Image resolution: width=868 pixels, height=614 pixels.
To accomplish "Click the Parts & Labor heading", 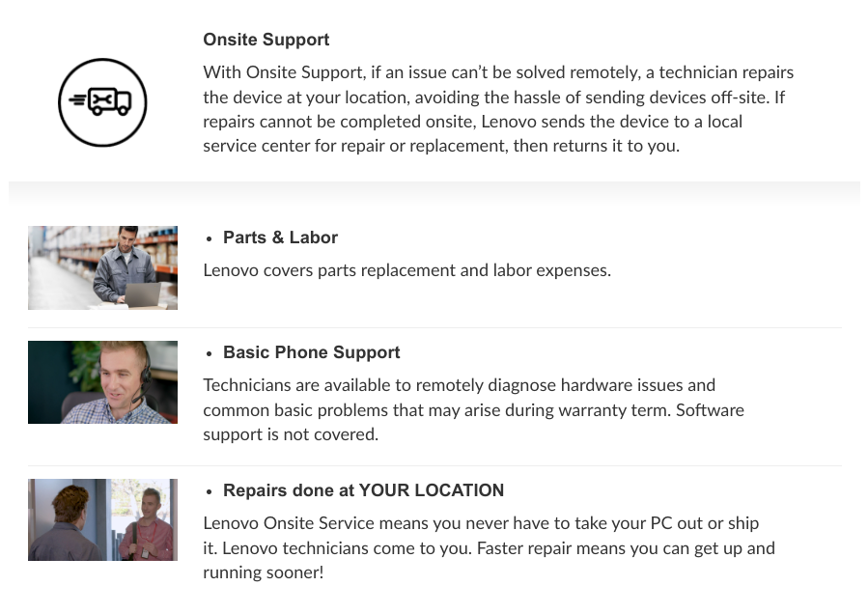I will [280, 237].
